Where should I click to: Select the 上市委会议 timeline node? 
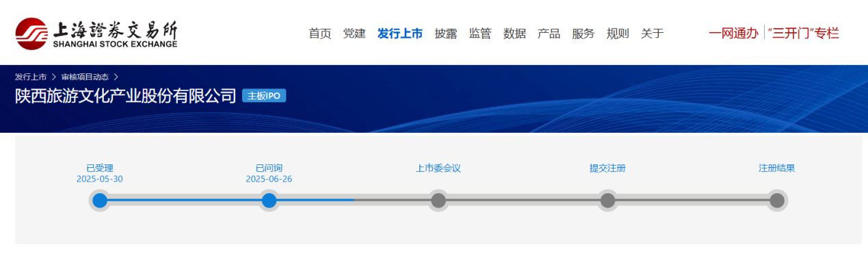(438, 201)
